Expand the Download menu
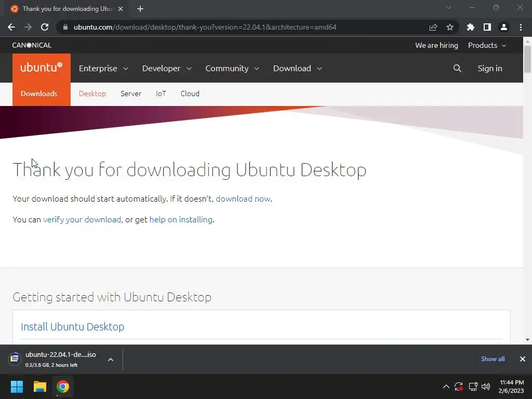 [x=298, y=68]
